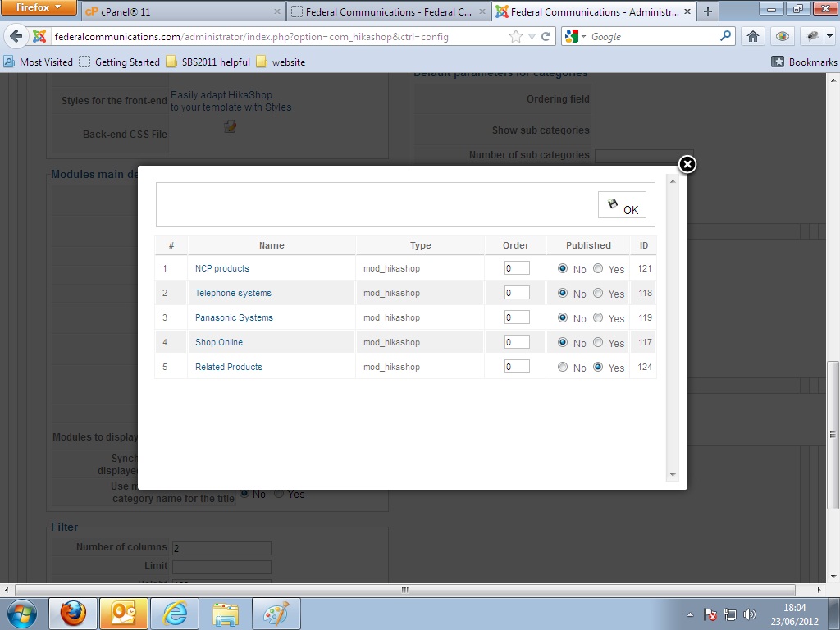This screenshot has height=630, width=840.
Task: Click the Action Center flag icon
Action: click(x=710, y=614)
